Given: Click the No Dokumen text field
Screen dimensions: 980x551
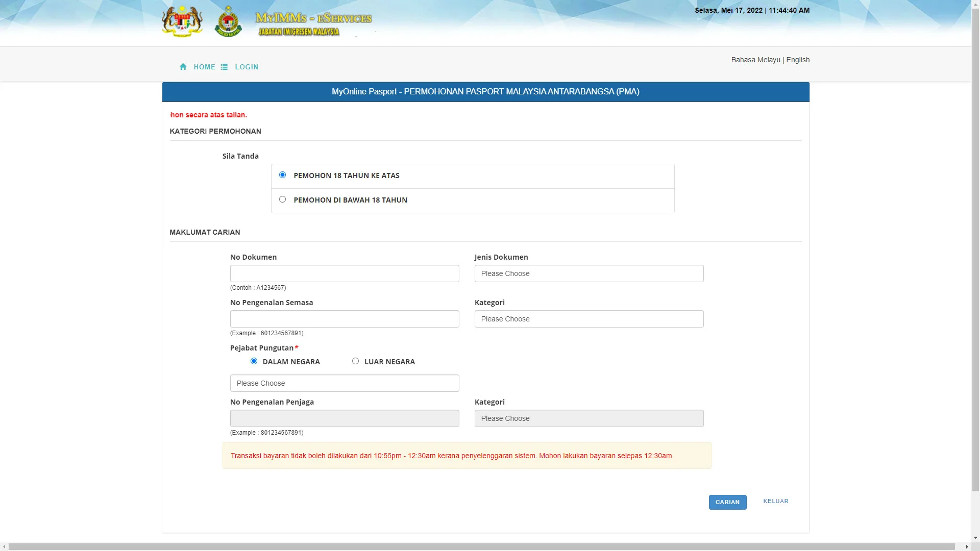Looking at the screenshot, I should click(345, 273).
